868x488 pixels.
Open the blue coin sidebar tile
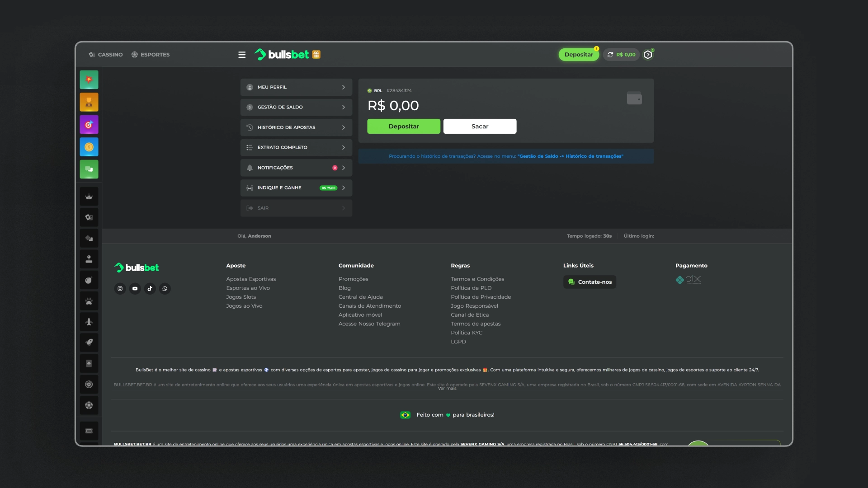(x=89, y=147)
